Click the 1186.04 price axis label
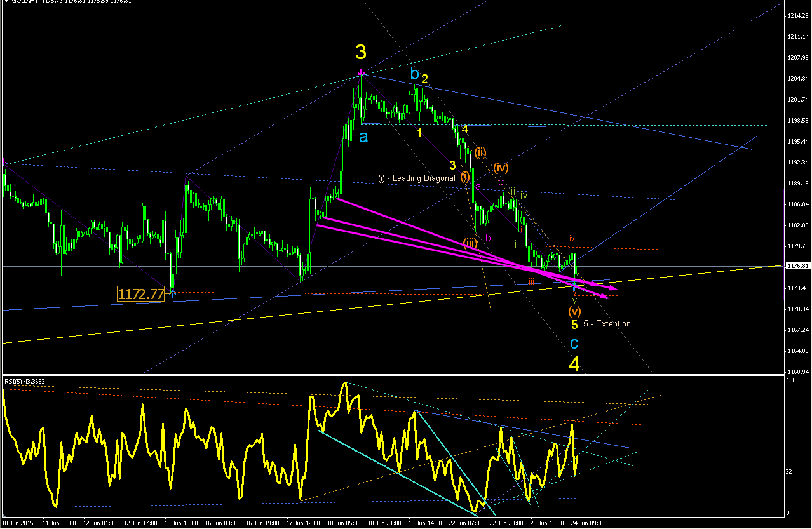This screenshot has width=812, height=529. [x=799, y=204]
